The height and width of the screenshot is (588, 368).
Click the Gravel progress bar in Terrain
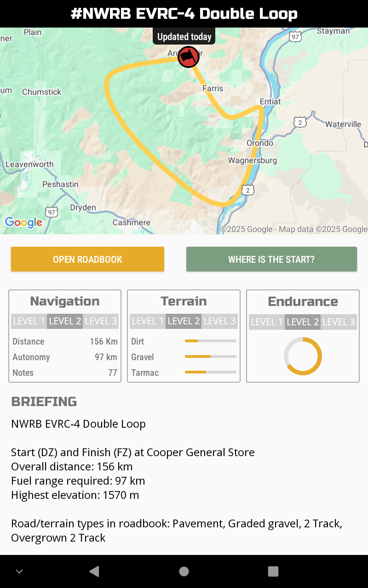coord(210,357)
